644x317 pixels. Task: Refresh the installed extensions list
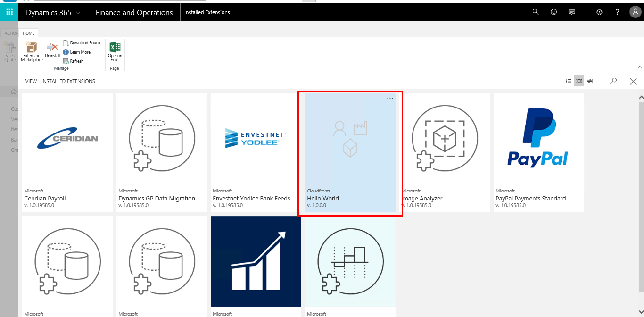coord(73,61)
